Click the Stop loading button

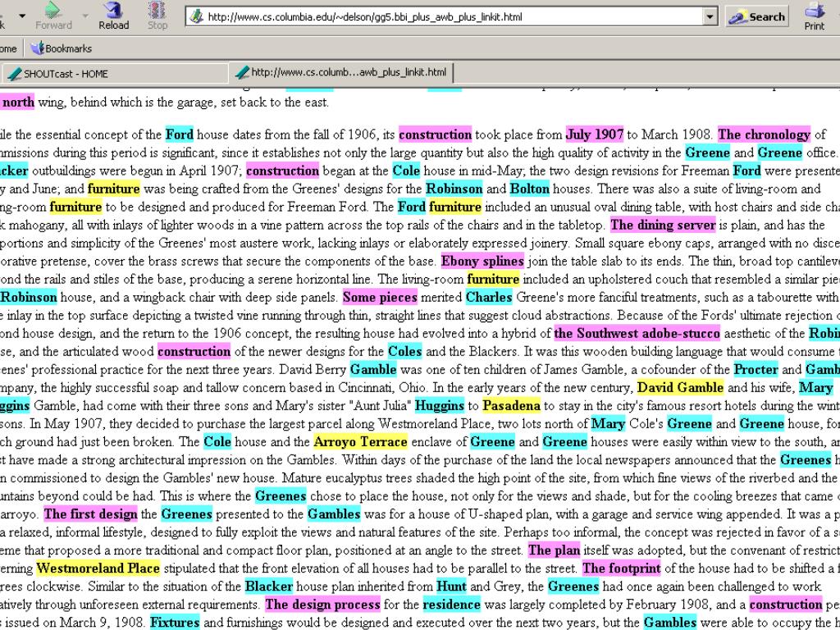click(x=157, y=16)
